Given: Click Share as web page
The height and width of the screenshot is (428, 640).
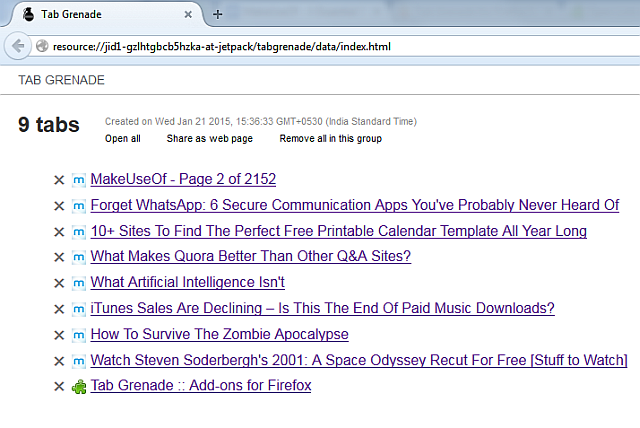Looking at the screenshot, I should click(x=210, y=139).
